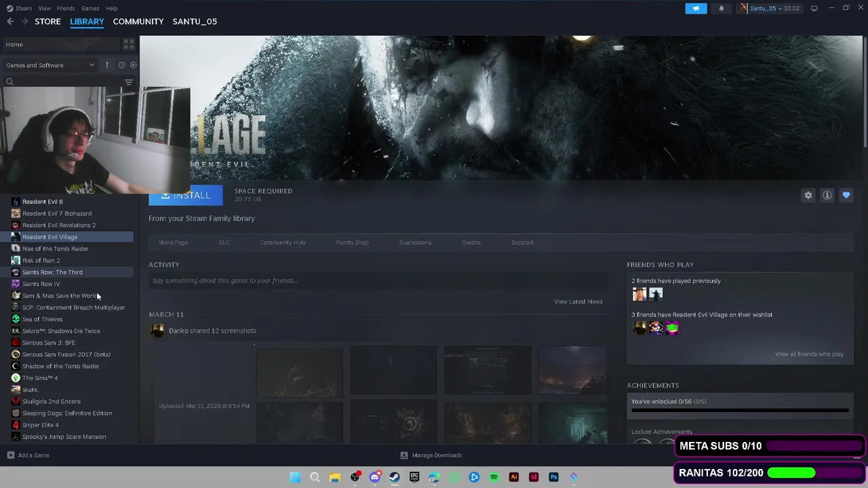868x488 pixels.
Task: Toggle show ready-to-play games only
Action: 133,65
